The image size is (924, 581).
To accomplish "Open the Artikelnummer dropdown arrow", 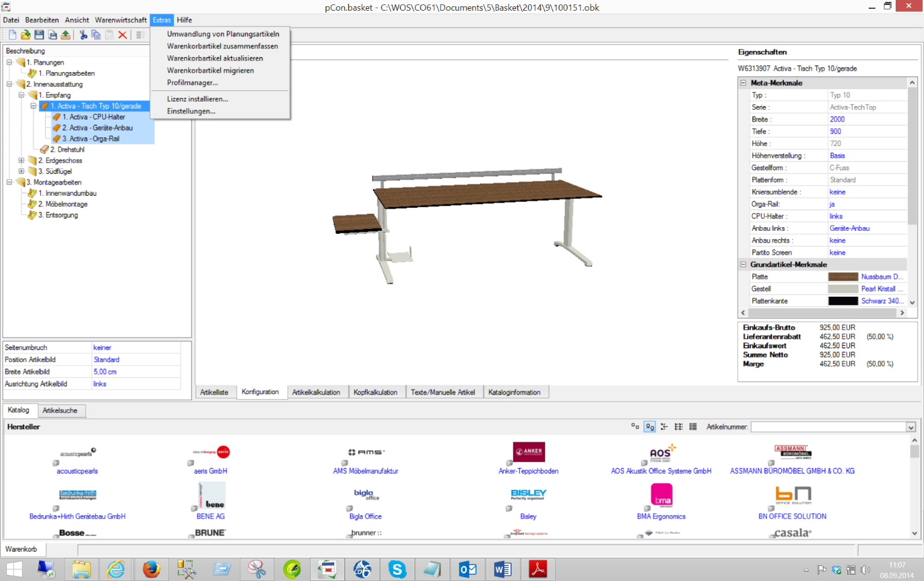I will click(x=910, y=427).
